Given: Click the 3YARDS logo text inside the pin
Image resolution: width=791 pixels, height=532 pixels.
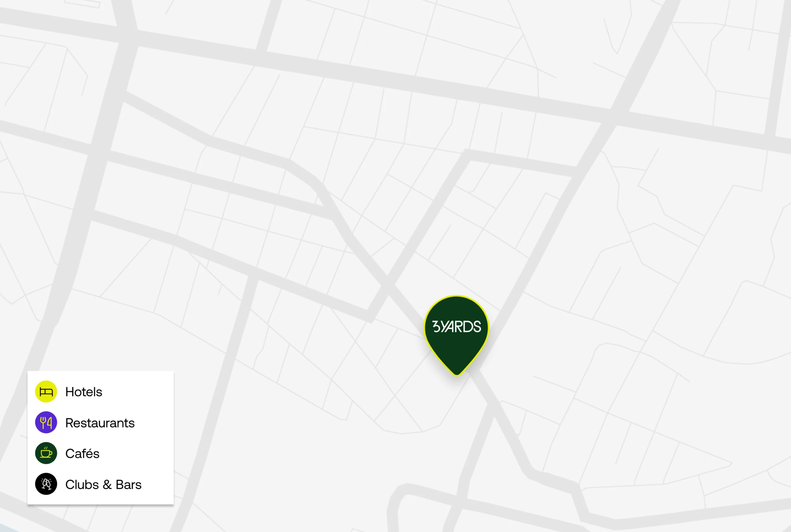Looking at the screenshot, I should 456,326.
